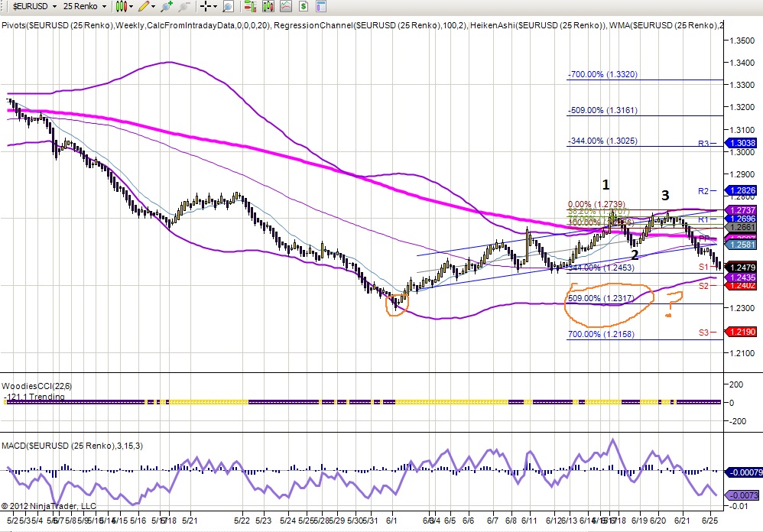763x532 pixels.
Task: Toggle the crosshair cursor
Action: 205,6
